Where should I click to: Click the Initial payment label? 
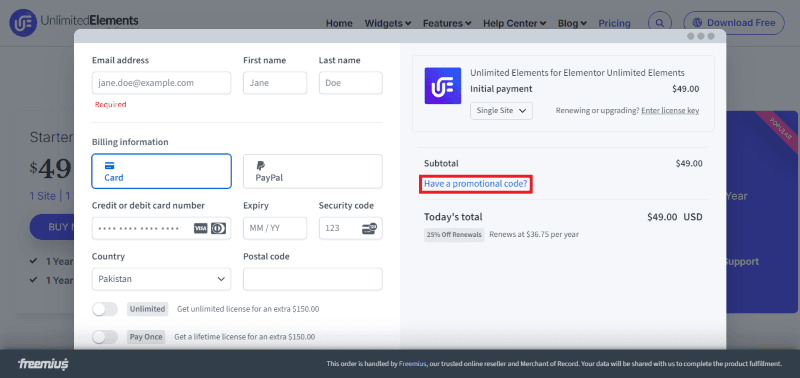(x=501, y=89)
